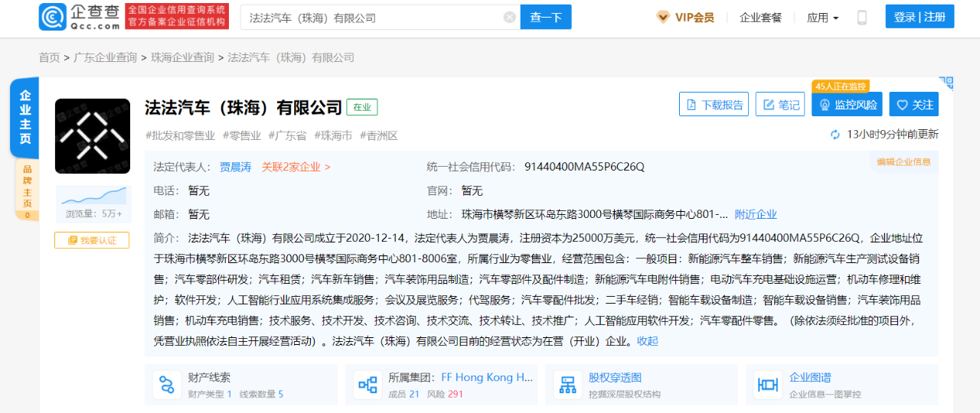Image resolution: width=980 pixels, height=413 pixels.
Task: Open 附近企业 link
Action: click(x=756, y=214)
